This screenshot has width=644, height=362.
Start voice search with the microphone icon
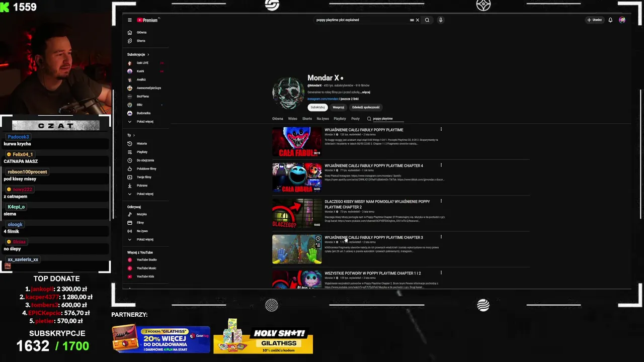tap(440, 20)
